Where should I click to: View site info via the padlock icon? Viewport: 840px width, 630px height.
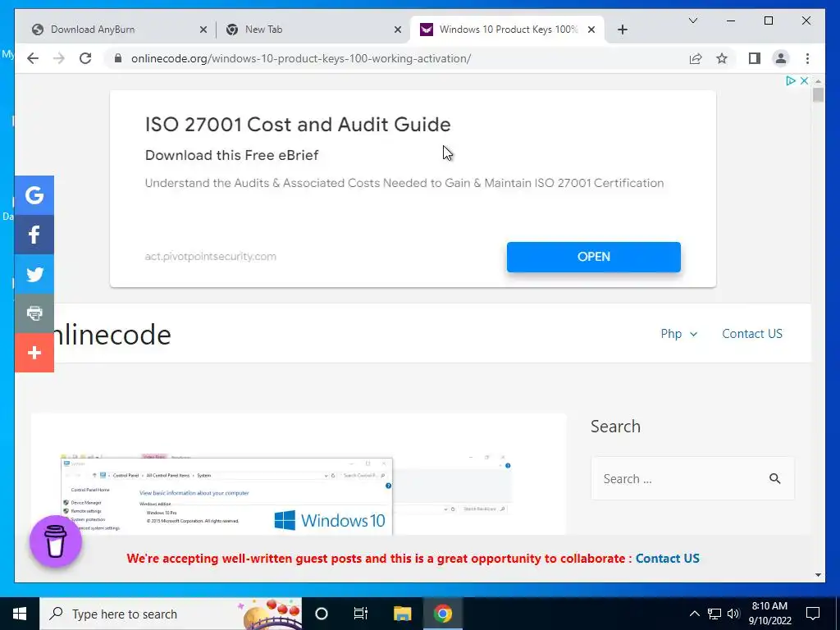(x=118, y=58)
